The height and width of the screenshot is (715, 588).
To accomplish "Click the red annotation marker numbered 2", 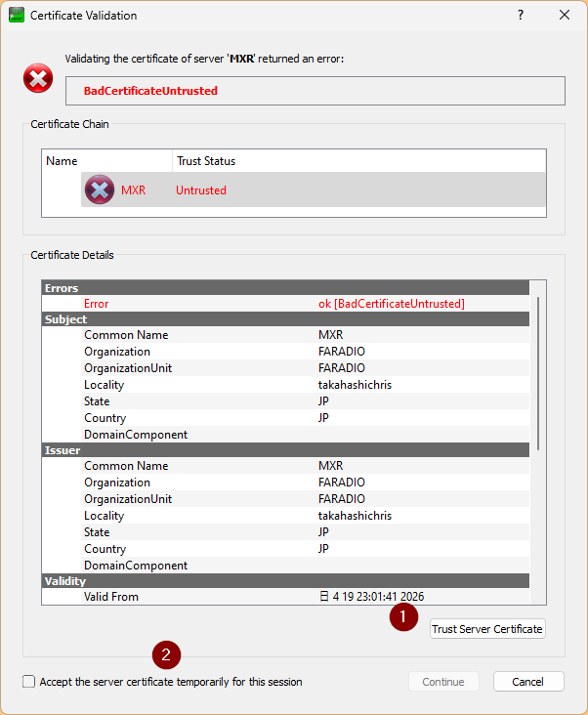I will click(166, 654).
